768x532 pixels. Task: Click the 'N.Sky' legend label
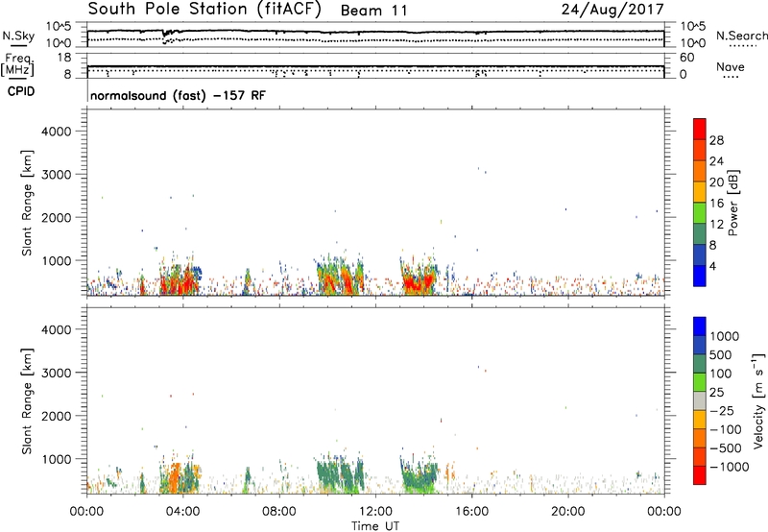point(18,36)
